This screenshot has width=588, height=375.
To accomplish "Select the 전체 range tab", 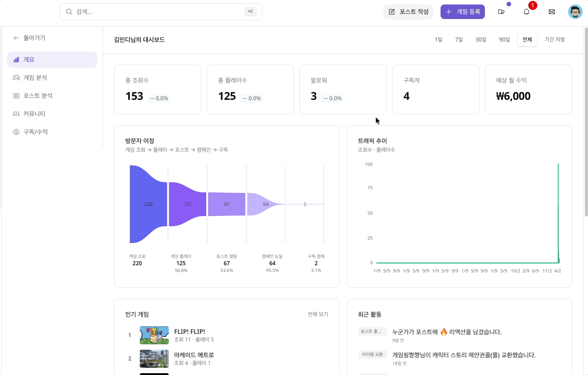I will tap(527, 40).
